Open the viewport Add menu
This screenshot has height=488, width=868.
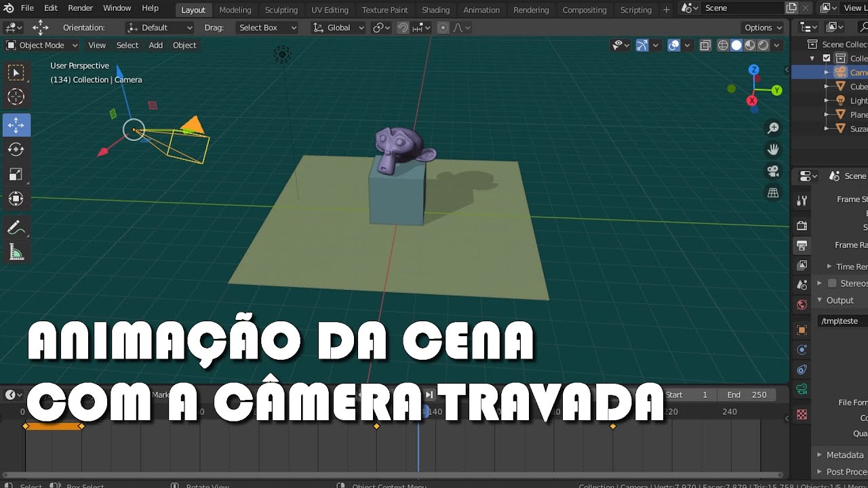coord(156,45)
